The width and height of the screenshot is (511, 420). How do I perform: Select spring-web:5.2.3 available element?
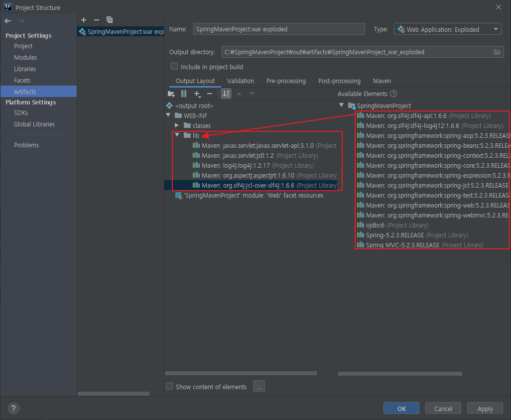(433, 205)
